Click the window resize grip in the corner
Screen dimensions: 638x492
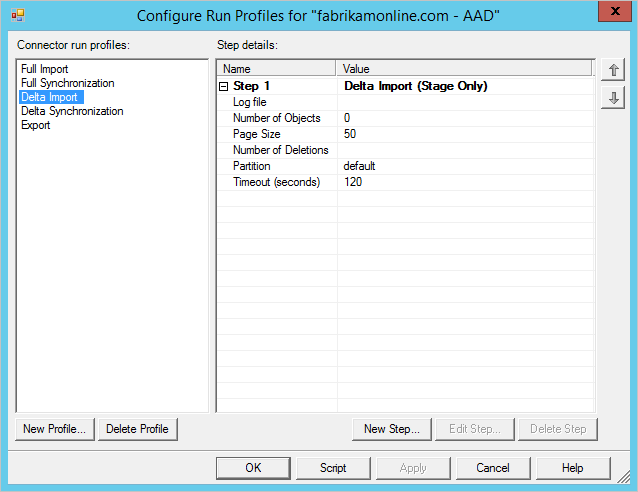(x=624, y=477)
